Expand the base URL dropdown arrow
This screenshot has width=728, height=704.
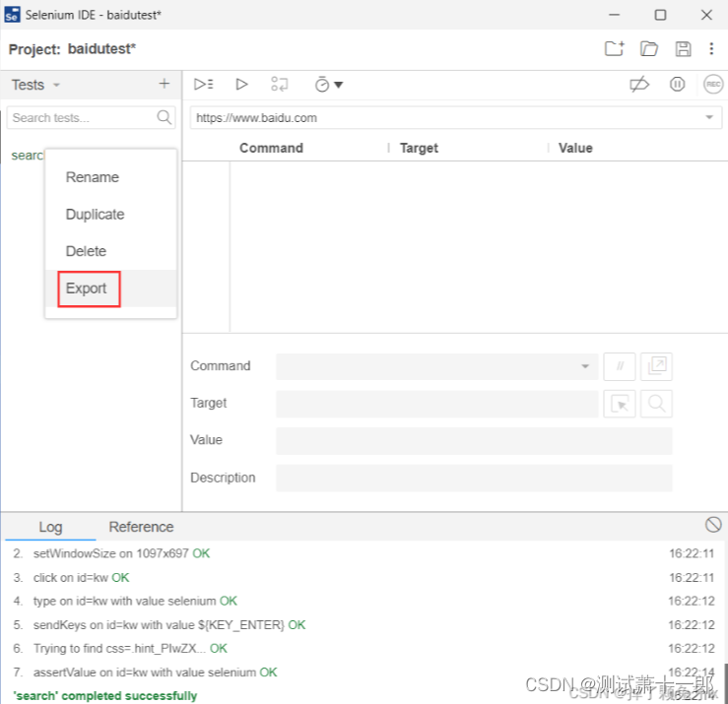click(x=709, y=117)
